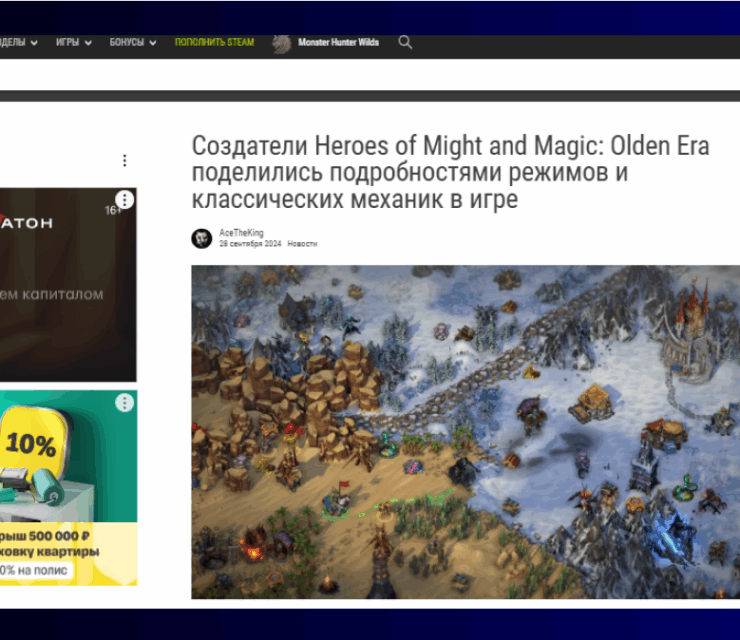This screenshot has width=740, height=640.
Task: Open the search magnifier icon
Action: 405,42
